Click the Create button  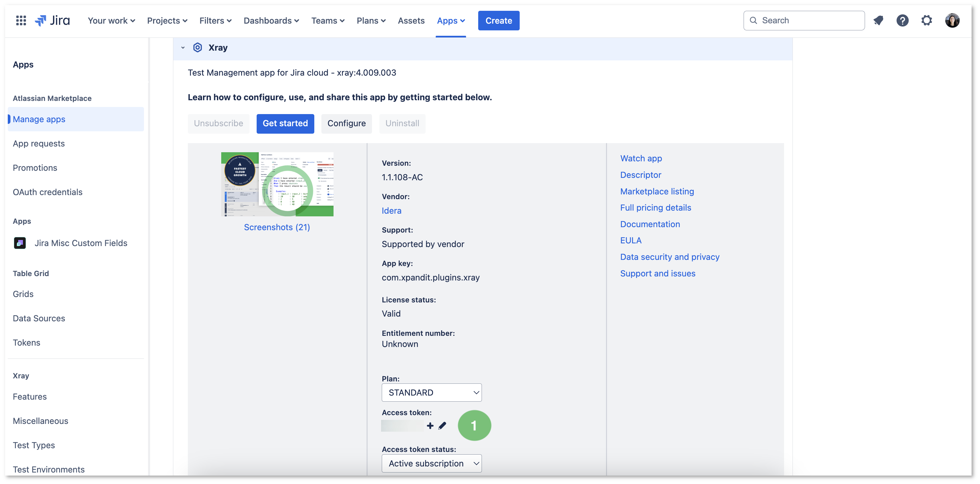(x=498, y=21)
